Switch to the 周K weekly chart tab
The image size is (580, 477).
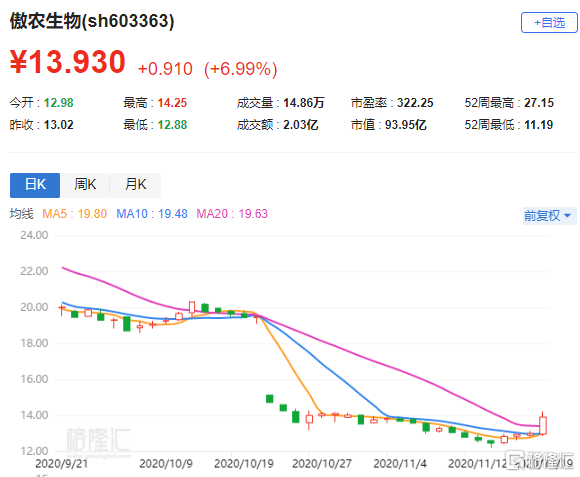pos(85,185)
